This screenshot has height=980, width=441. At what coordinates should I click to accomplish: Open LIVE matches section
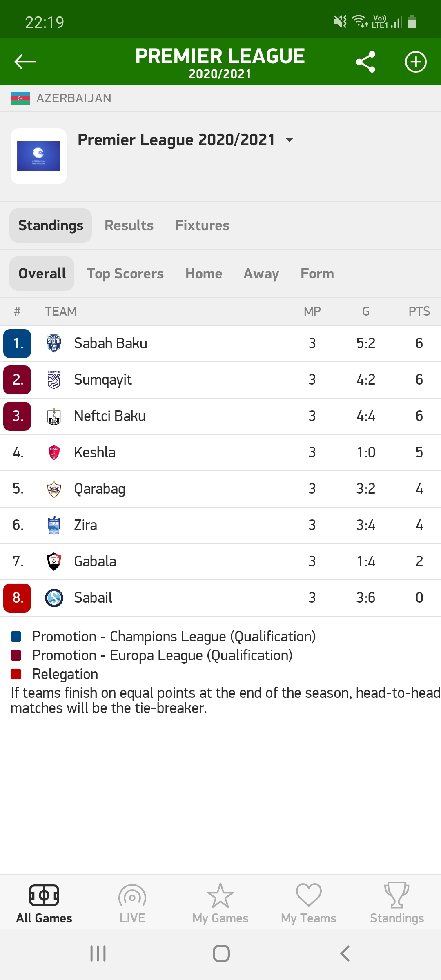tap(132, 903)
